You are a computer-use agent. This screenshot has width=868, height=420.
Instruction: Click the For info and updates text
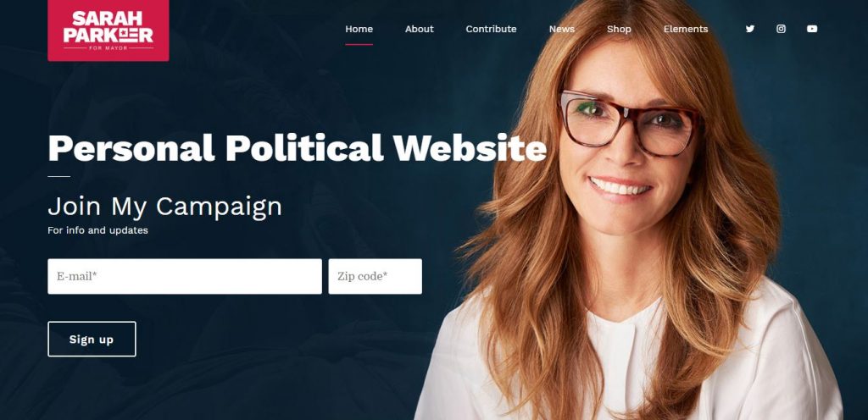coord(98,230)
